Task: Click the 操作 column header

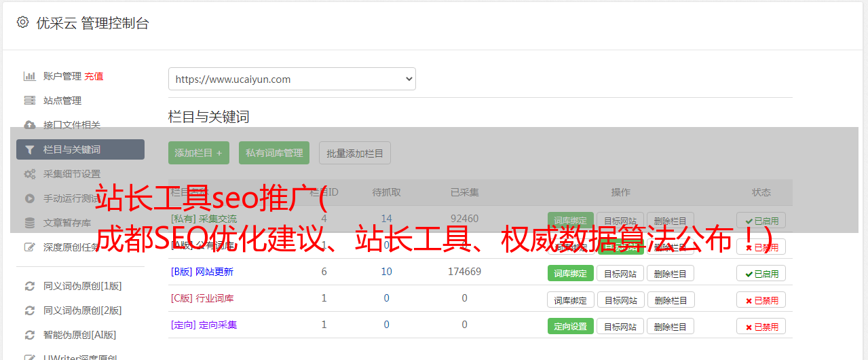Action: coord(620,192)
